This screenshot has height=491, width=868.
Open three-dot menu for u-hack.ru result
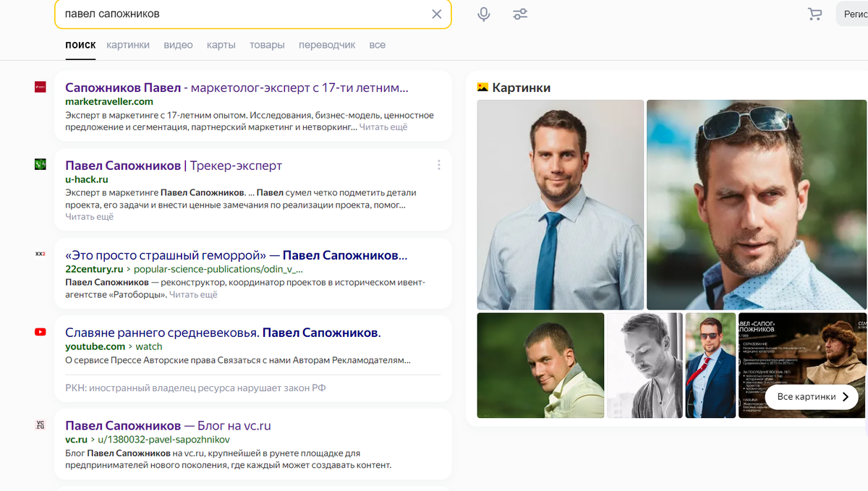(438, 165)
